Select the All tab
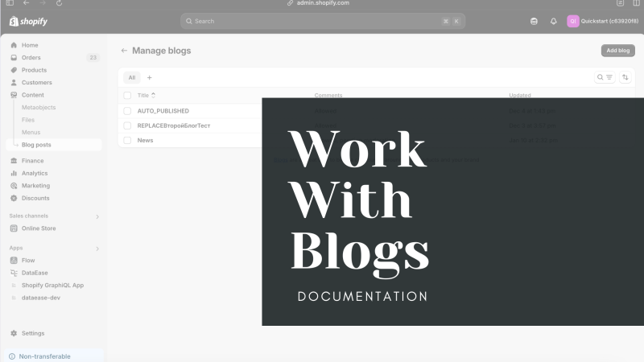Viewport: 644px width, 362px height. (x=132, y=77)
